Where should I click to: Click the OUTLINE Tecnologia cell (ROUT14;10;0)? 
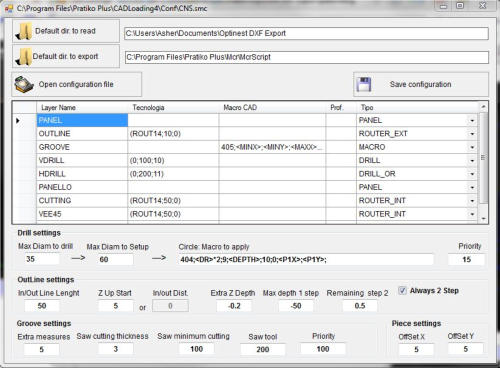173,134
